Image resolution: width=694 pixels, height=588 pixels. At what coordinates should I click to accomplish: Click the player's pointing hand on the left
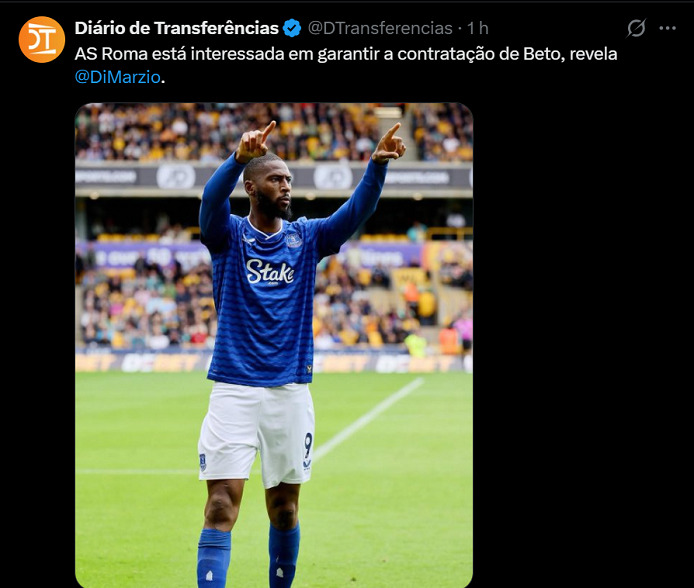(x=255, y=142)
